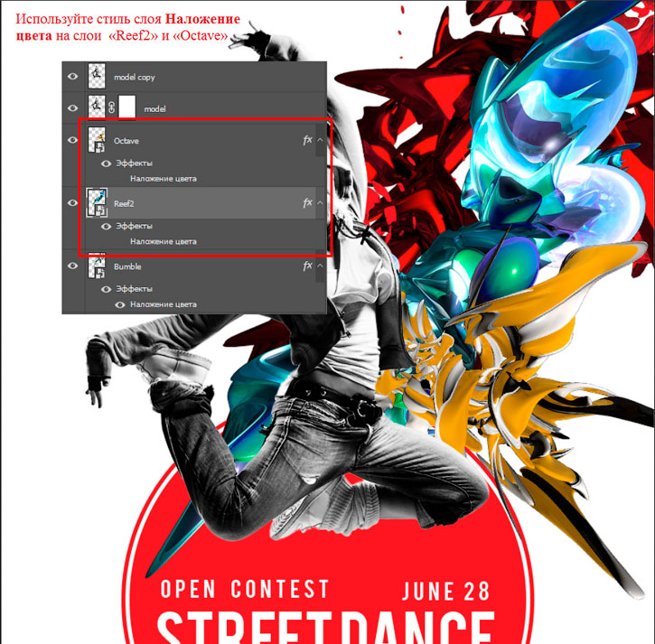Viewport: 655px width, 644px height.
Task: Open the fx layer styles of Reef2
Action: coord(307,203)
